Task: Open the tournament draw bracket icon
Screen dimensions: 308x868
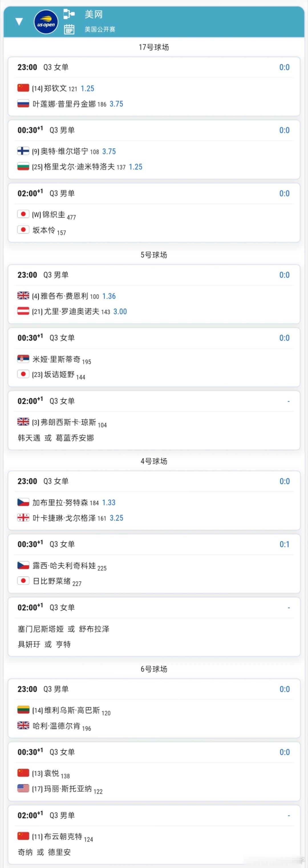Action: 69,14
